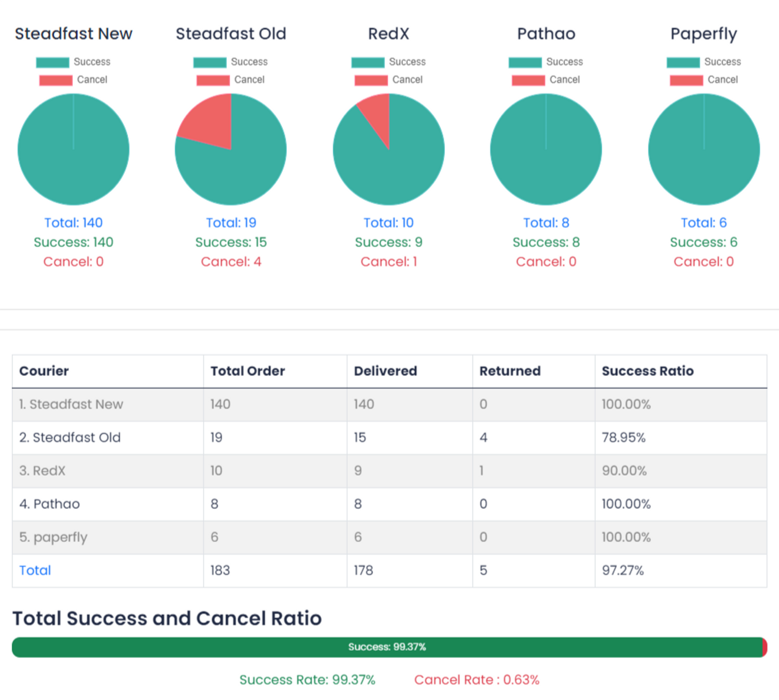
Task: Click the 'Cancel Rate : 0.63%' text
Action: coord(477,680)
